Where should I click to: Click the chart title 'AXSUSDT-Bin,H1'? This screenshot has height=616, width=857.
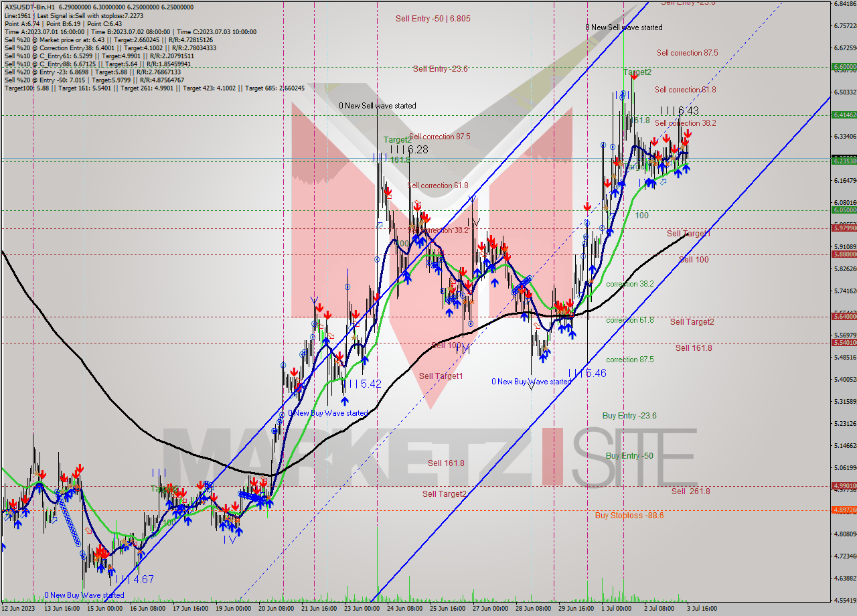[x=29, y=7]
